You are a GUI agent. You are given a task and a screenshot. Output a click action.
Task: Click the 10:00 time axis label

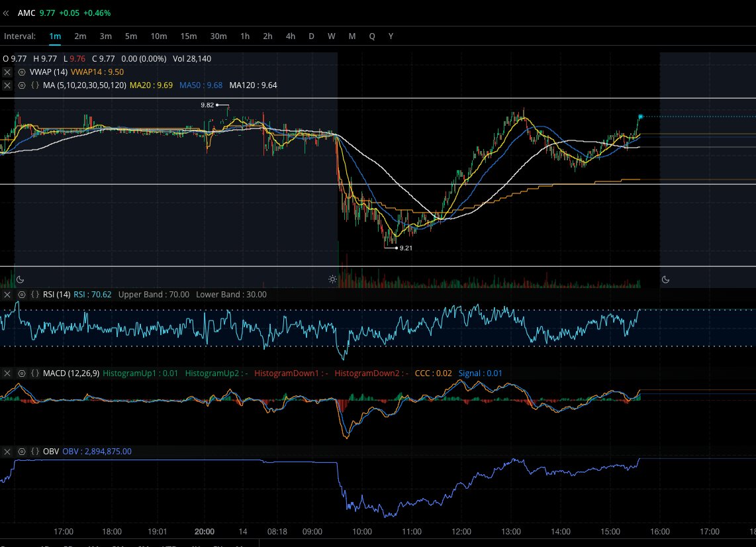coord(362,532)
